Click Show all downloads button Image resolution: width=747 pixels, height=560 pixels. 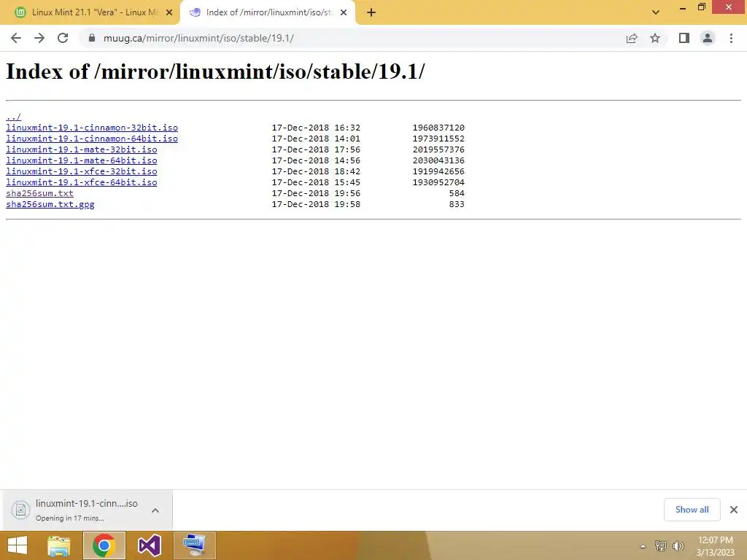692,510
